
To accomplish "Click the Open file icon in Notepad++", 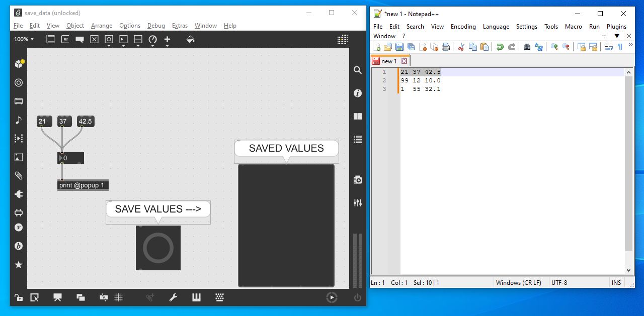I will tap(388, 47).
